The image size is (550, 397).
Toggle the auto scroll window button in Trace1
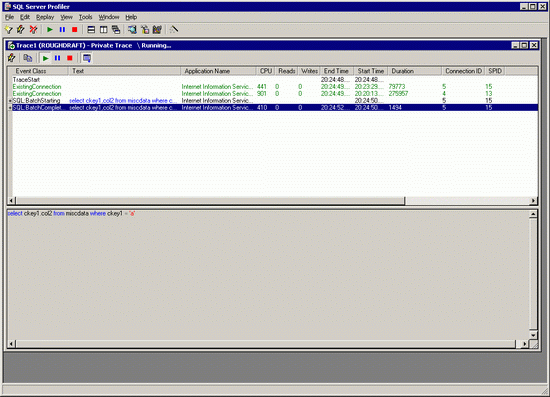coord(87,58)
